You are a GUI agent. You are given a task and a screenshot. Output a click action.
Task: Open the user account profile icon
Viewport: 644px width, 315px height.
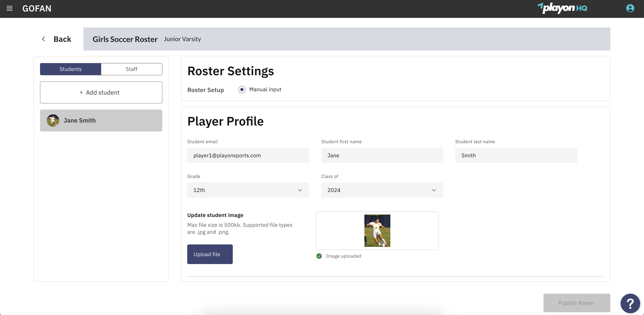pyautogui.click(x=630, y=8)
